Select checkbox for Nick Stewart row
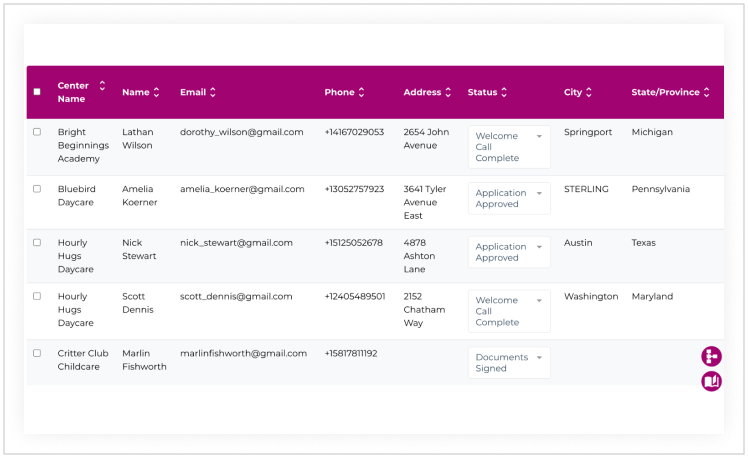Viewport: 748px width, 458px height. pyautogui.click(x=37, y=242)
